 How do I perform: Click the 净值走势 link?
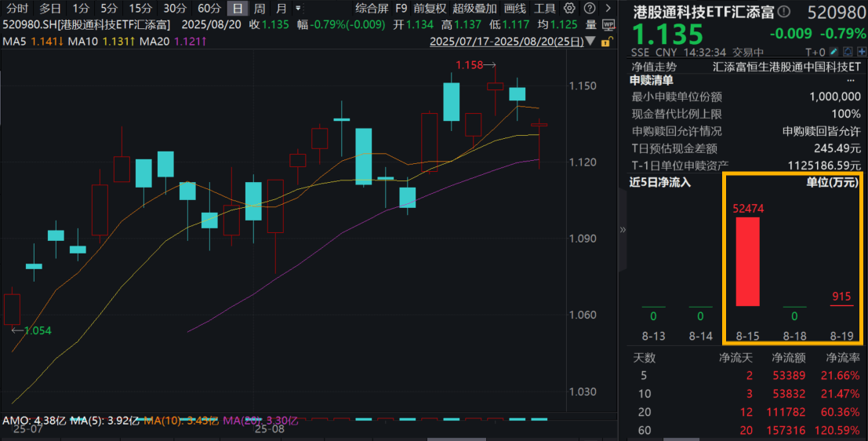coord(648,67)
